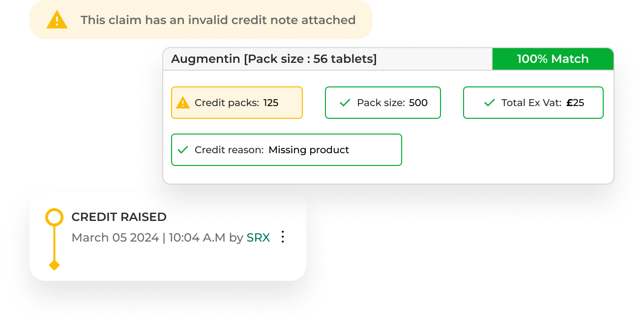This screenshot has height=326, width=644.
Task: Click the CREDIT RAISED event heading
Action: pos(119,217)
